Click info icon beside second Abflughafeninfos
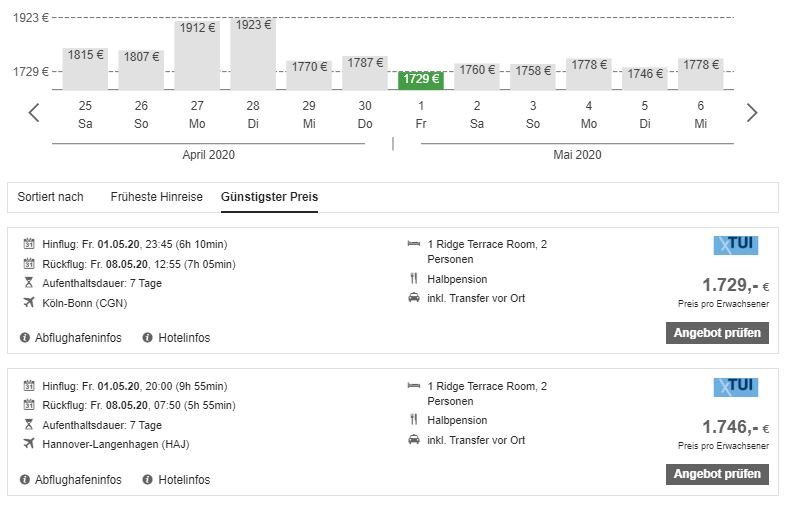 (x=26, y=480)
